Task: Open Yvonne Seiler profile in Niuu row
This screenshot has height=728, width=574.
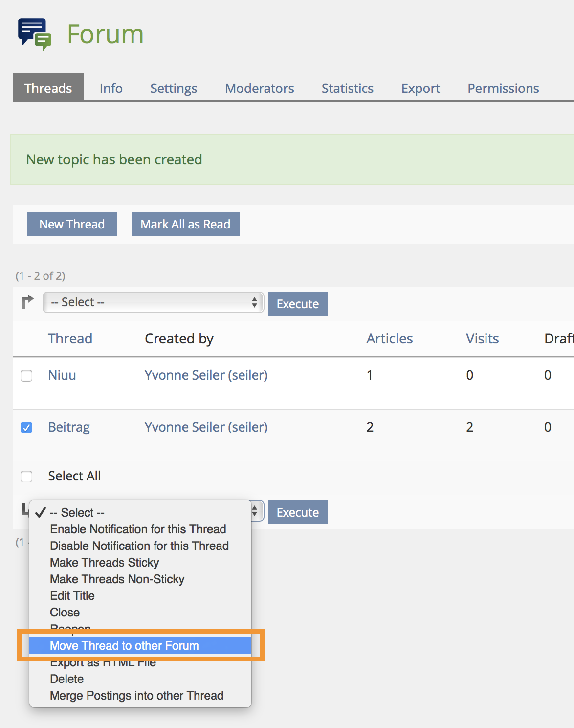Action: (206, 375)
